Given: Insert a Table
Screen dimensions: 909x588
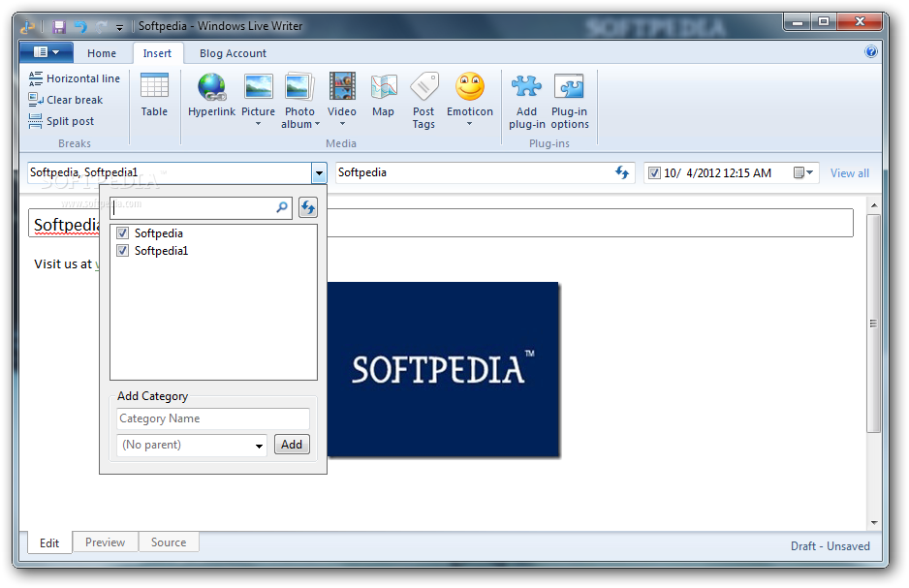Looking at the screenshot, I should tap(154, 95).
